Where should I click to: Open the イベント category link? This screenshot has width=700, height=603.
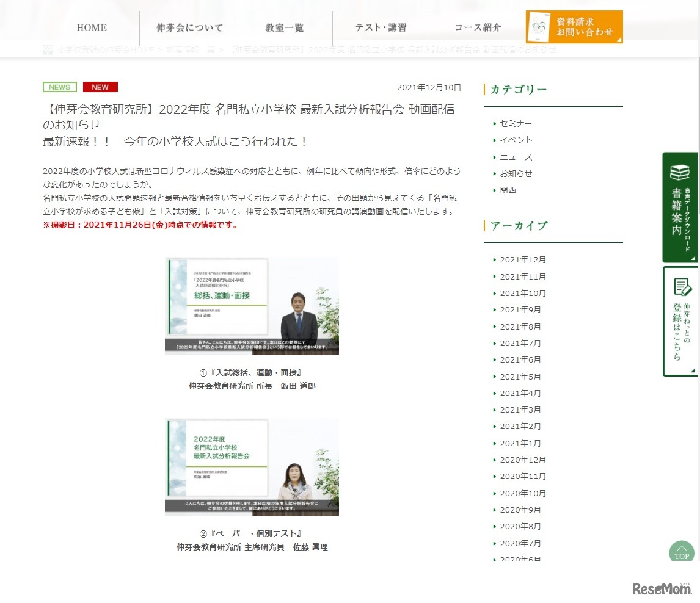coord(516,140)
